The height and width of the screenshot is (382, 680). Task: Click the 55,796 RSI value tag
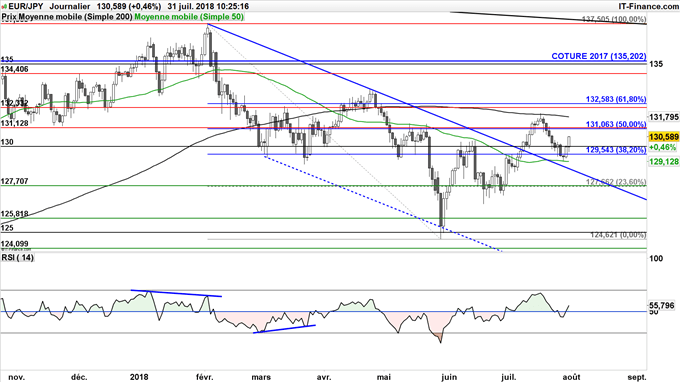coord(662,306)
